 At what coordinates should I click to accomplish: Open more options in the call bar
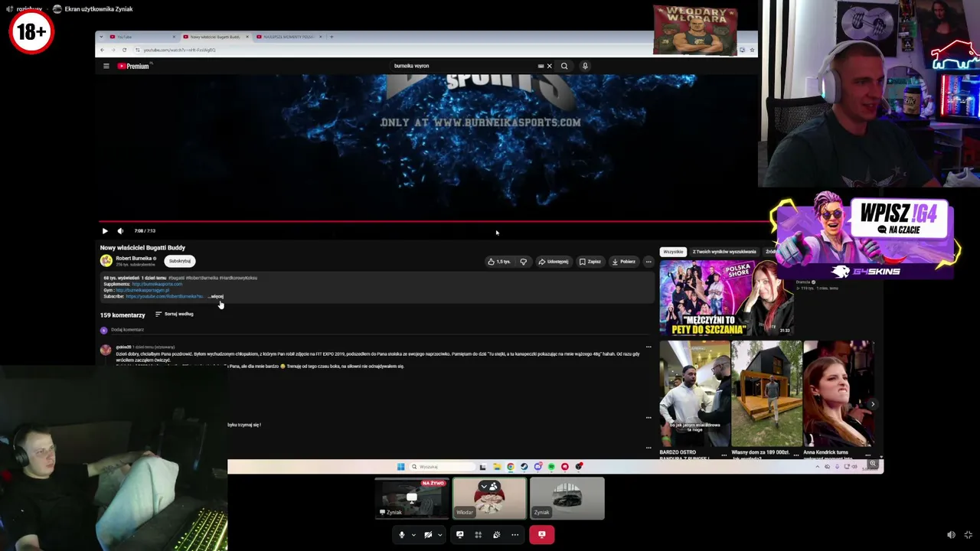514,535
